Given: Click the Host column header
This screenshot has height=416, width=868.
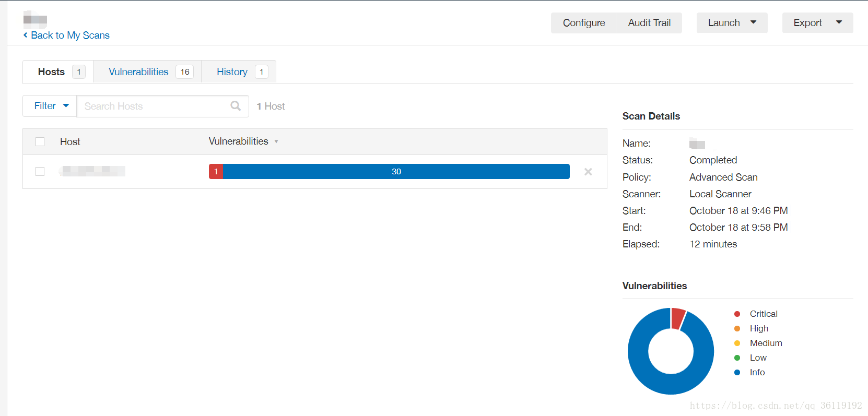Looking at the screenshot, I should (x=70, y=141).
